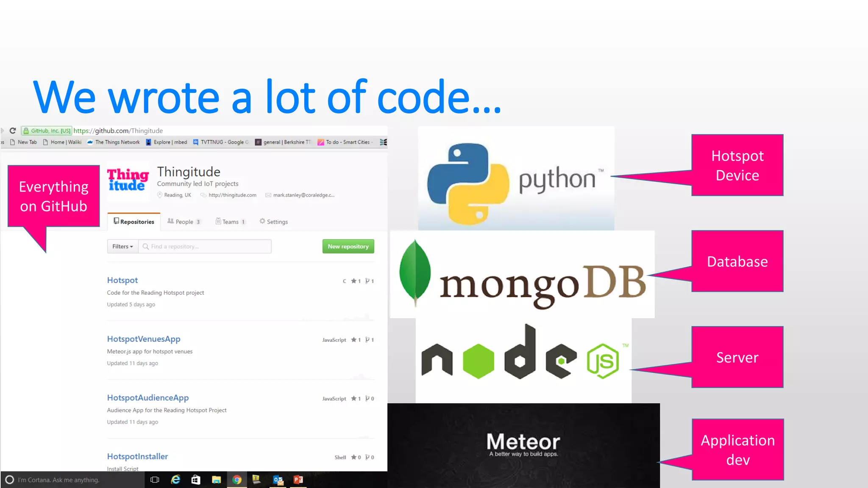Click the star icon for HotspotVenuesApp
868x488 pixels.
(353, 340)
